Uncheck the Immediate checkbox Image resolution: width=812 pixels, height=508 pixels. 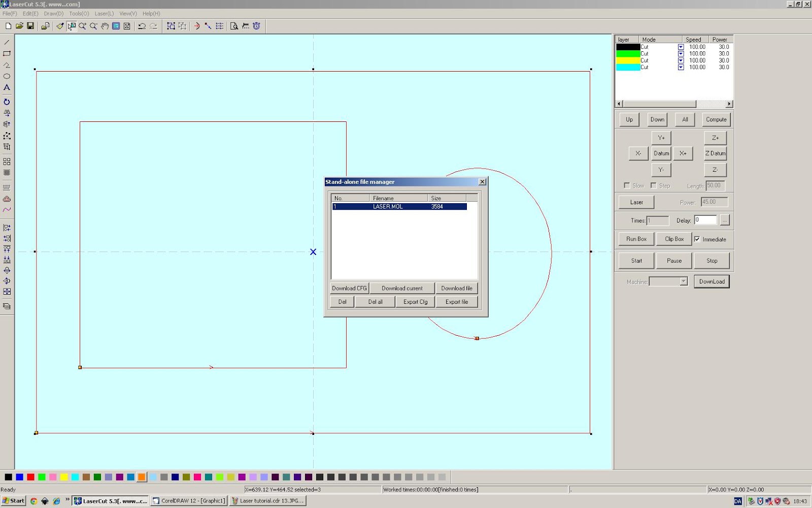[697, 239]
